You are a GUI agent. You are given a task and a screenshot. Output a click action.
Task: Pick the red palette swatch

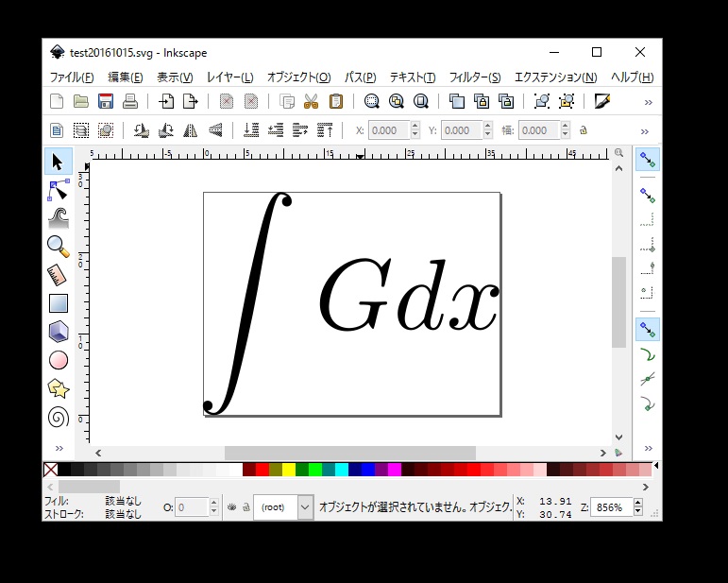[262, 470]
